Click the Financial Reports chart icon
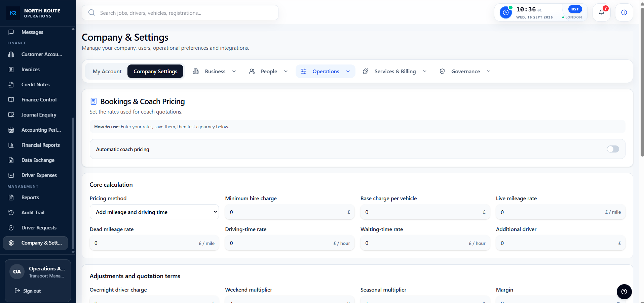644x303 pixels. pyautogui.click(x=11, y=145)
